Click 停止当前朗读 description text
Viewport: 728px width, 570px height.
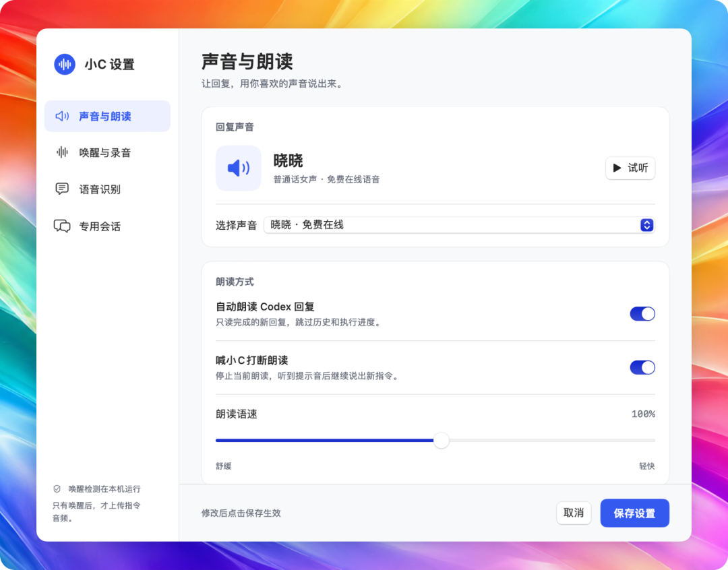tap(308, 376)
